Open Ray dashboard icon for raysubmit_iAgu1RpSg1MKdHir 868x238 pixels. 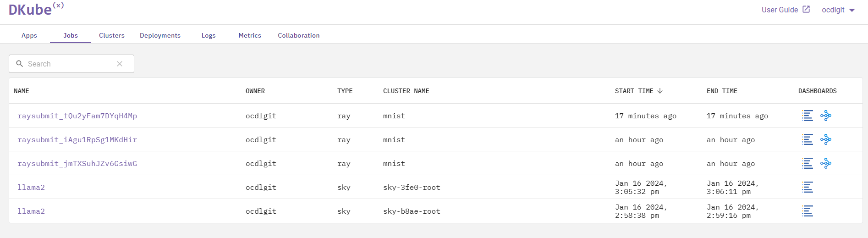(x=825, y=139)
